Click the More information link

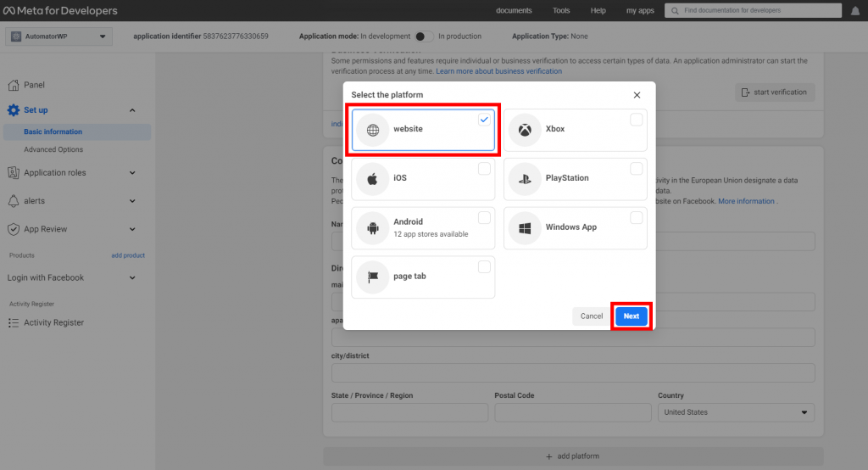coord(746,201)
